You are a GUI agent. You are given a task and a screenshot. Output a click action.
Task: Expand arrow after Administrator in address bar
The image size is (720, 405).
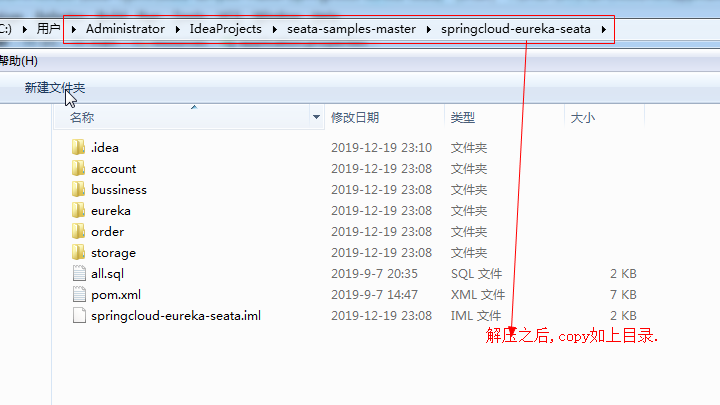pos(177,29)
